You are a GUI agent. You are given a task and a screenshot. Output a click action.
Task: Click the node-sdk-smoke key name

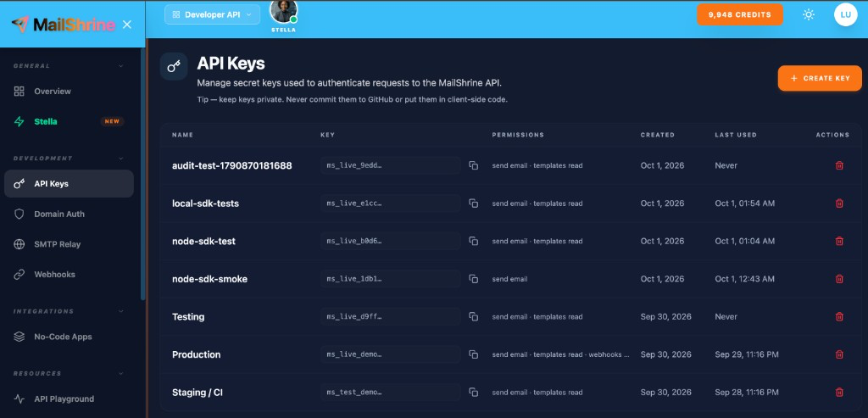(x=210, y=279)
